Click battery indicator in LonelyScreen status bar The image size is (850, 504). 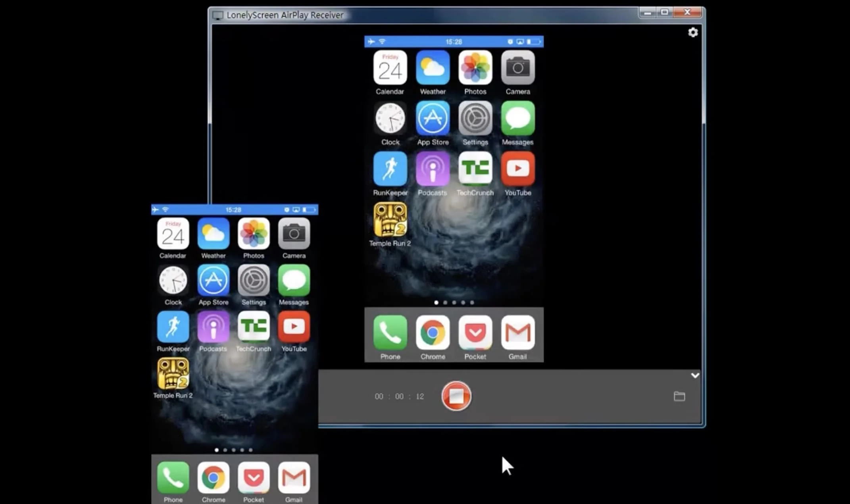pyautogui.click(x=534, y=42)
